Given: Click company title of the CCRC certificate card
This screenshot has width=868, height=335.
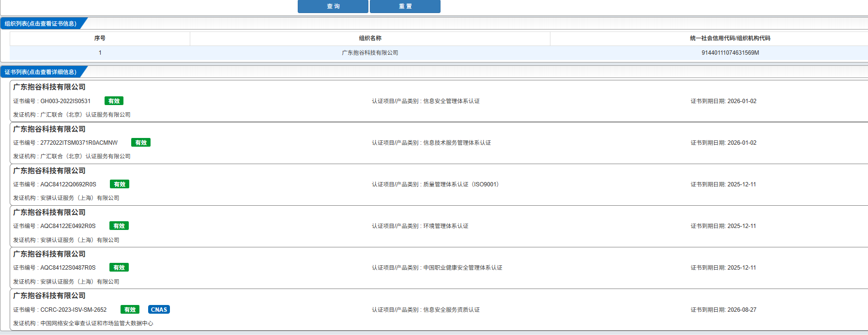Looking at the screenshot, I should tap(49, 296).
